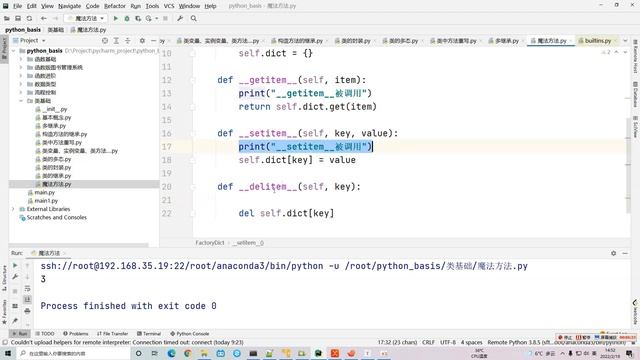Click the Profile run icon in toolbar
Screen dimensions: 640x360
[x=149, y=18]
